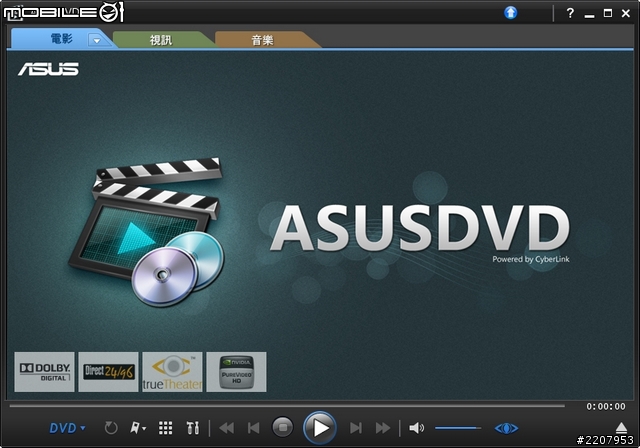
Task: Open the configuration tools icon
Action: (x=193, y=428)
